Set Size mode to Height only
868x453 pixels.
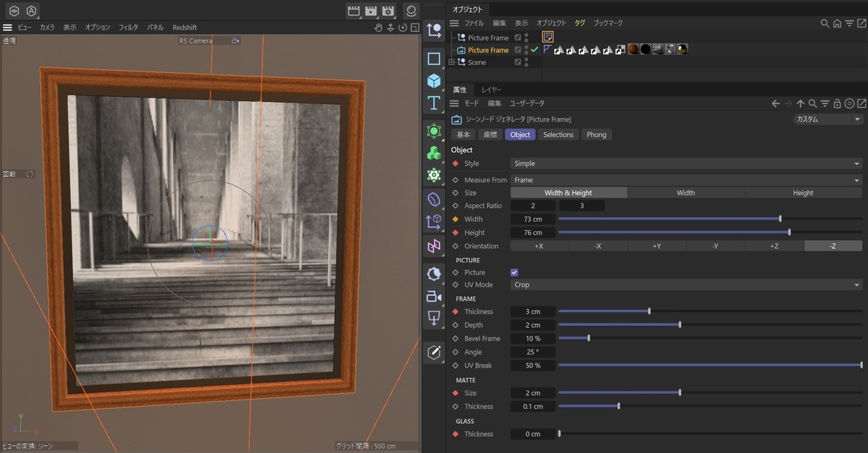803,193
